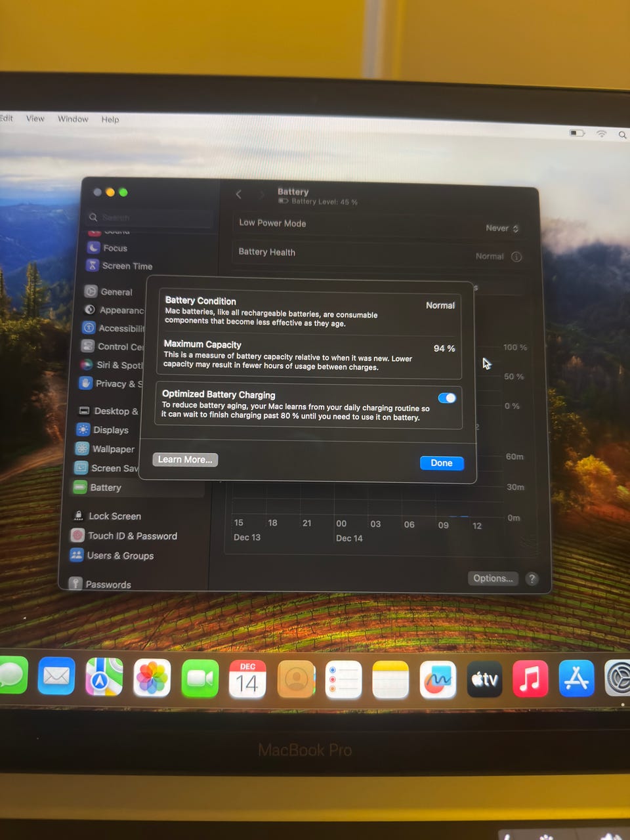
Task: Launch Maps from the Dock
Action: pos(104,677)
